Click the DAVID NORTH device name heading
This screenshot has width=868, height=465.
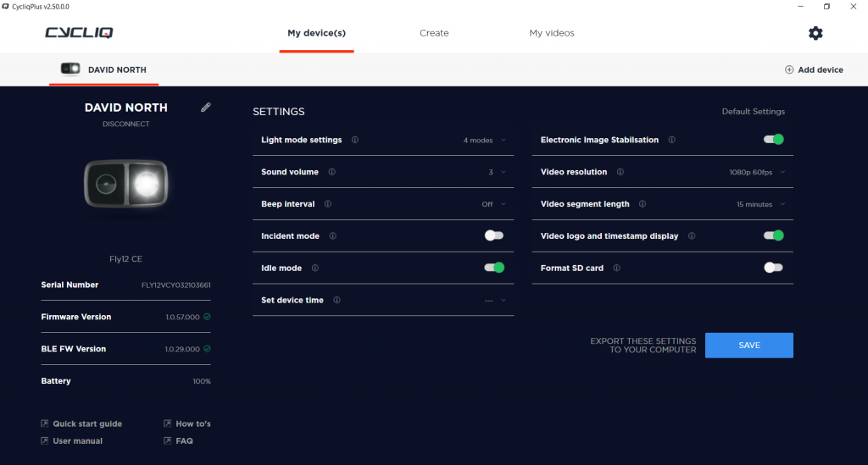125,108
